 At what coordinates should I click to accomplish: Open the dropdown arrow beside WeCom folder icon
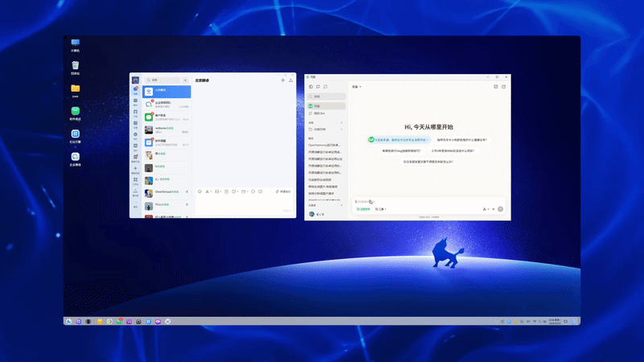[247, 191]
